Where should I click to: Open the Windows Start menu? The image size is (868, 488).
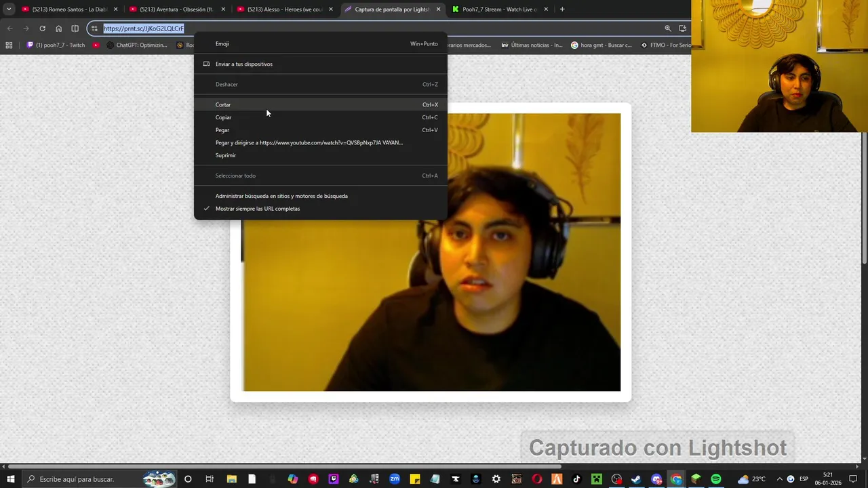(10, 479)
